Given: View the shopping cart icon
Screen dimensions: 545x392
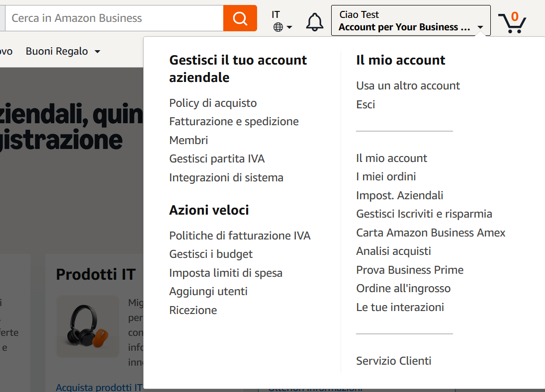Looking at the screenshot, I should 513,22.
